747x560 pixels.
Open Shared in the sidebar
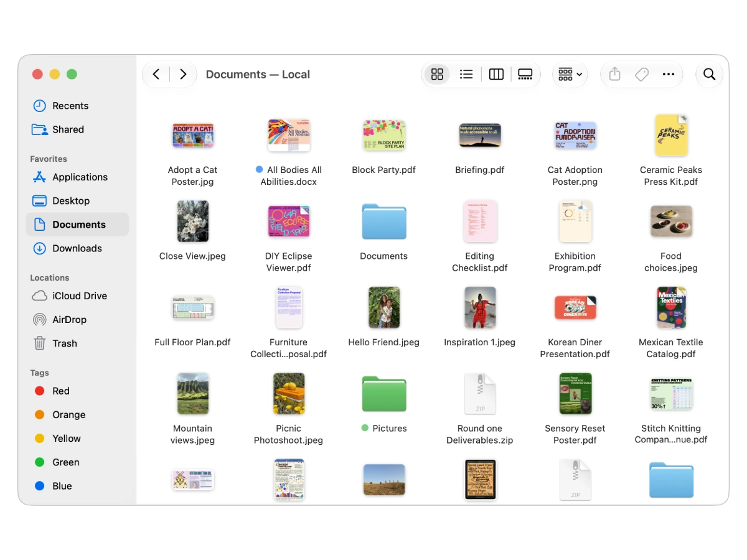[x=77, y=129]
